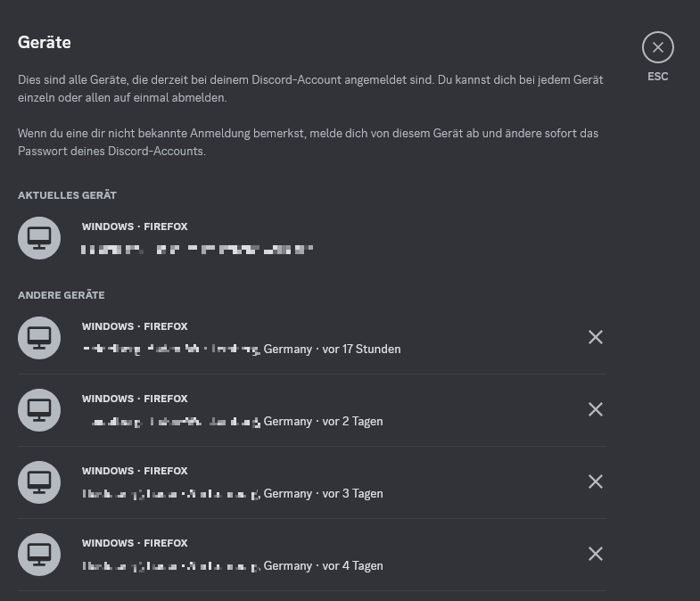Click the current device's monitor icon
This screenshot has width=700, height=601.
pyautogui.click(x=39, y=238)
